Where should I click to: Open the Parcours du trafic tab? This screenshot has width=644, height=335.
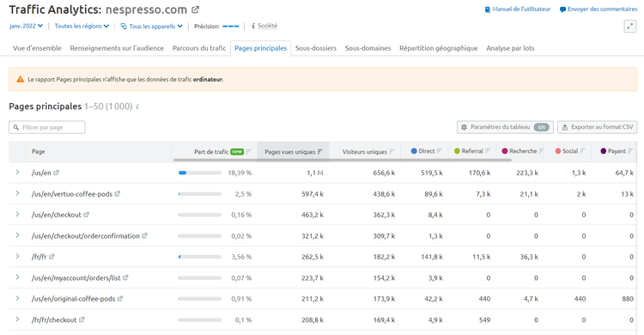199,48
